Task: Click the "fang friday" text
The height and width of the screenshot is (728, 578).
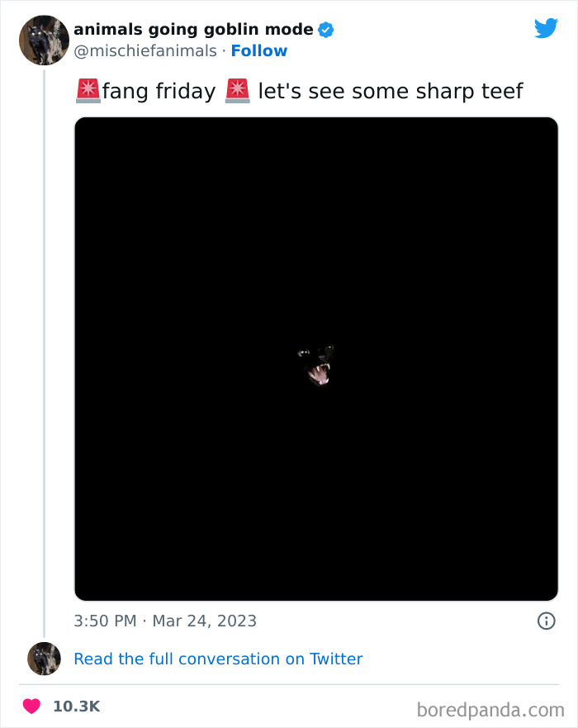Action: pos(159,91)
